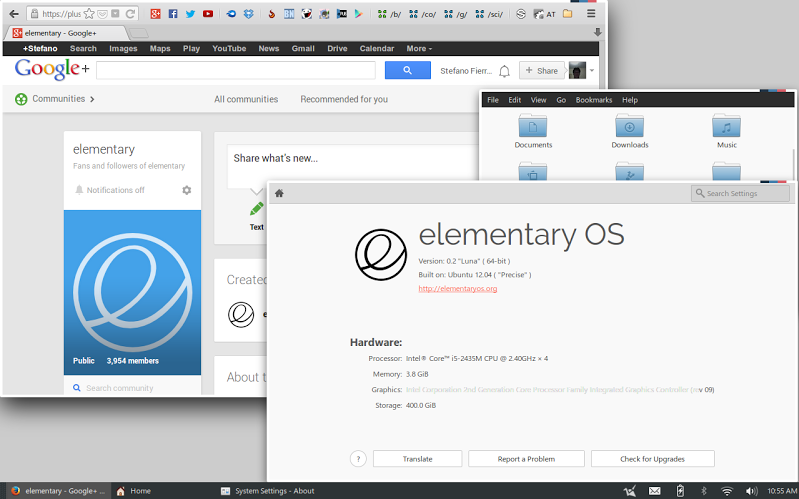The width and height of the screenshot is (799, 499).
Task: Open the Facebook bookmark icon
Action: [173, 14]
